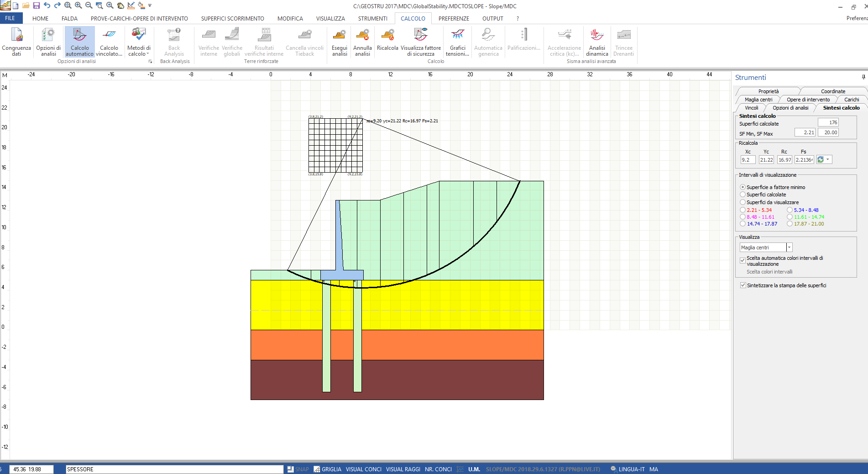Toggle VISUAL RAGGI in status bar
Screen dimensions: 868x474
tap(403, 469)
